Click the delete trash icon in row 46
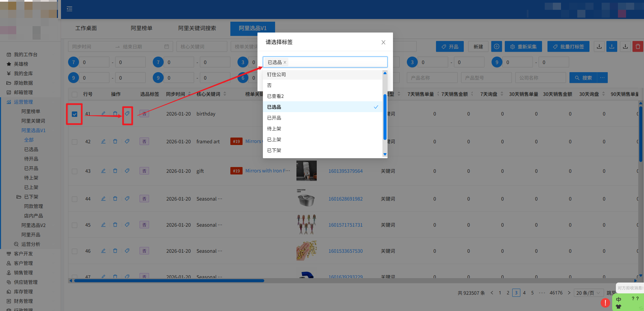Viewport: 644px width, 311px height. tap(115, 251)
